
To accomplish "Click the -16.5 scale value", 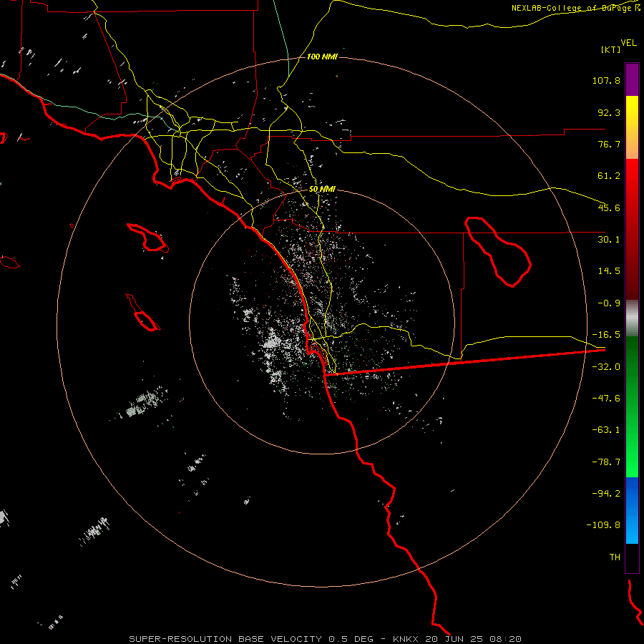I will click(606, 335).
